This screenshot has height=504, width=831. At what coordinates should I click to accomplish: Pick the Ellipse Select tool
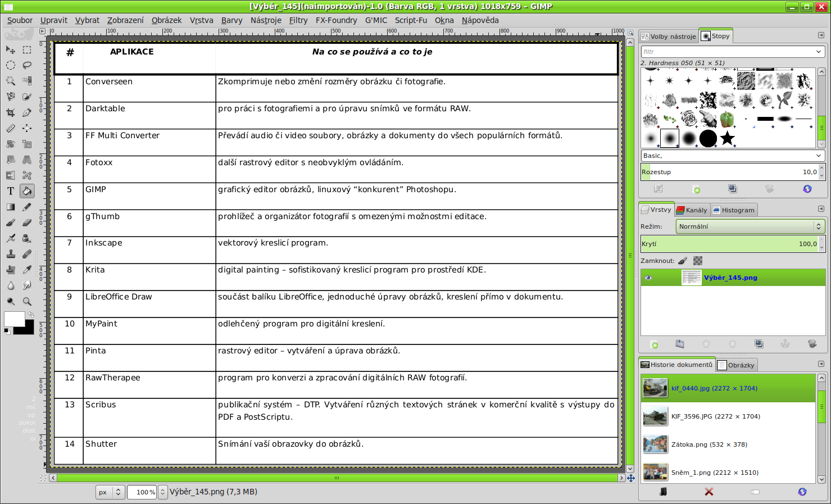pos(11,65)
